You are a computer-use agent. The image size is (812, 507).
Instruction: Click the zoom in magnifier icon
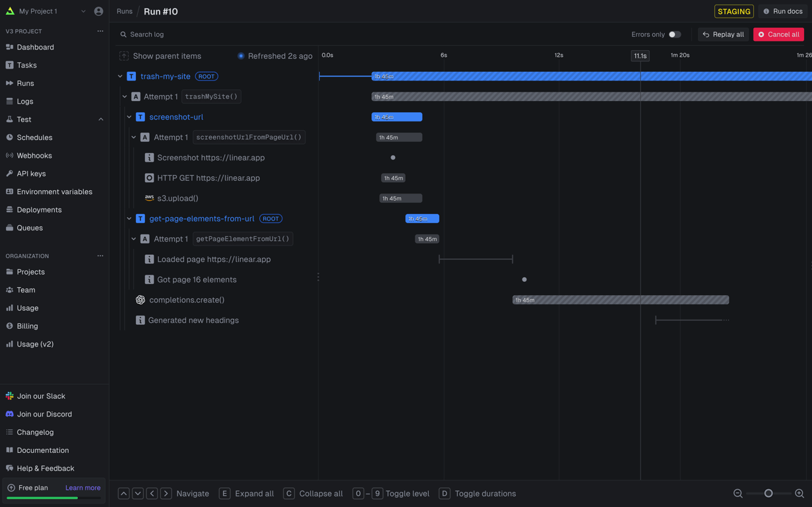tap(799, 494)
